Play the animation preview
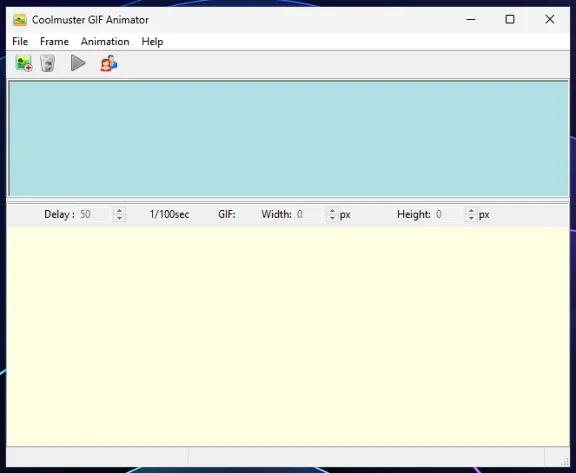The height and width of the screenshot is (473, 576). coord(78,63)
